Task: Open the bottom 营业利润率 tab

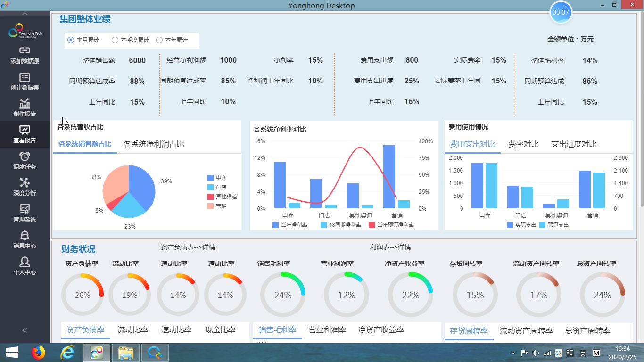Action: point(327,330)
